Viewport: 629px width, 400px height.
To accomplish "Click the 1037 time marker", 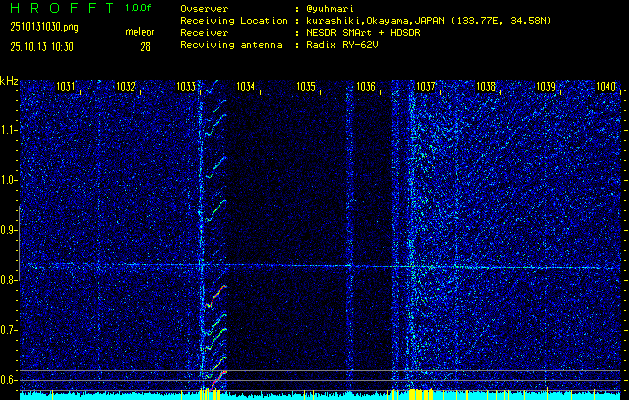I will click(x=426, y=87).
